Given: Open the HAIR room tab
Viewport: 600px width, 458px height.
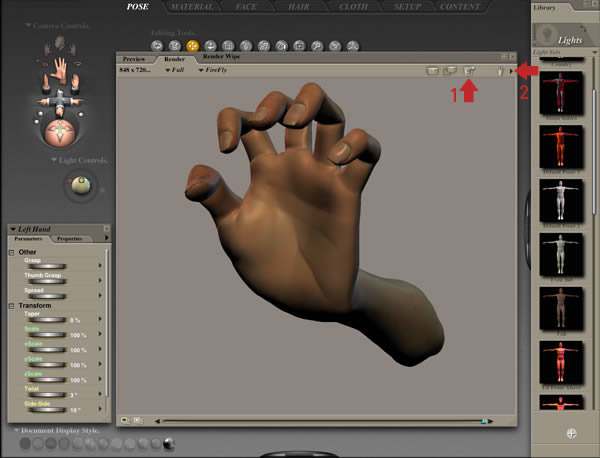Looking at the screenshot, I should pos(298,7).
